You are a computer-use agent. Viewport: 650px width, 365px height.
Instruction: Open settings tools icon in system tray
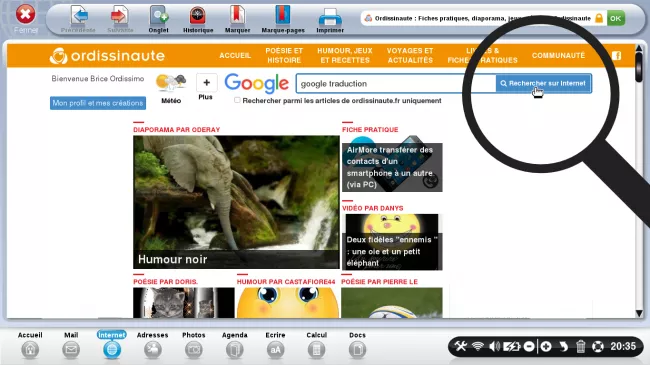(460, 346)
